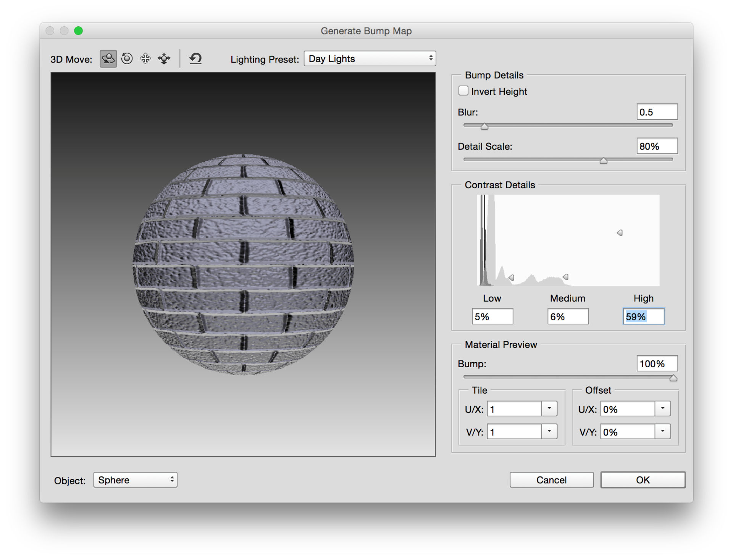The image size is (733, 560).
Task: Open the Offset V/Y percentage dropdown
Action: click(x=663, y=431)
